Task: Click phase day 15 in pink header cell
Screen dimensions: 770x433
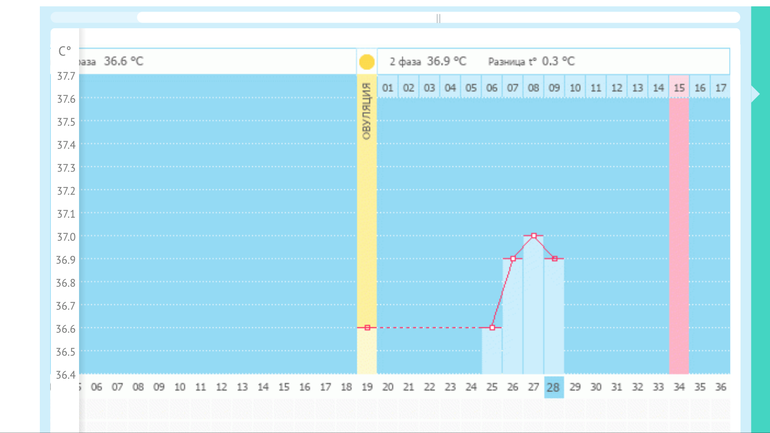Action: pyautogui.click(x=679, y=88)
